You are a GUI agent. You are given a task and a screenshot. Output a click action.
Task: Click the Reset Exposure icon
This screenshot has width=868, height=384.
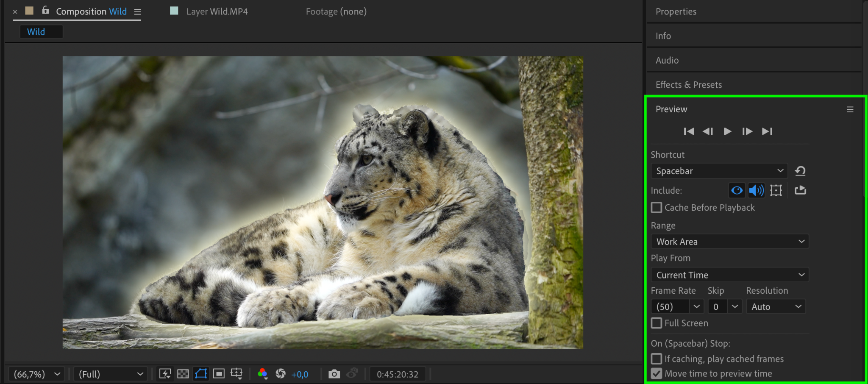[280, 374]
